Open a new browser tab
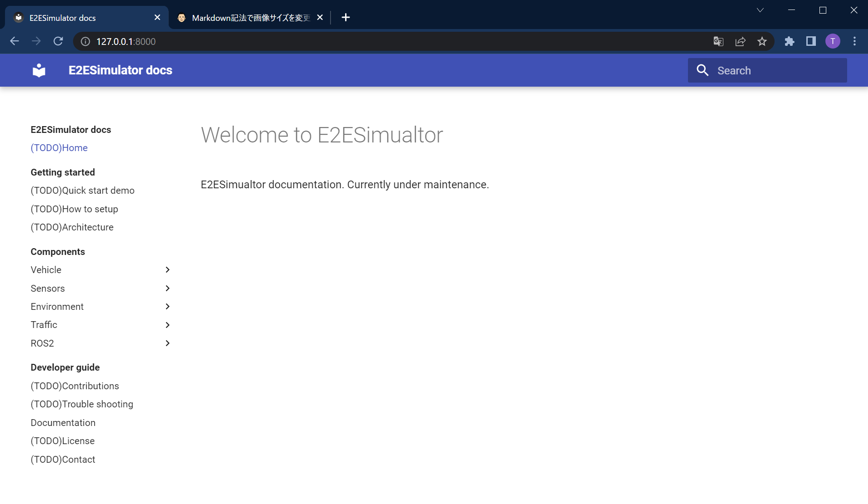The image size is (868, 504). pos(346,18)
